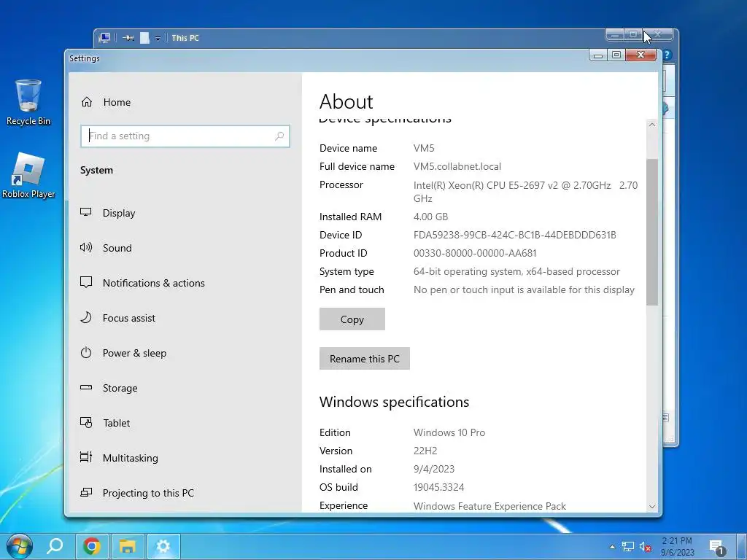Click the Copy button under device specifications

pos(352,319)
